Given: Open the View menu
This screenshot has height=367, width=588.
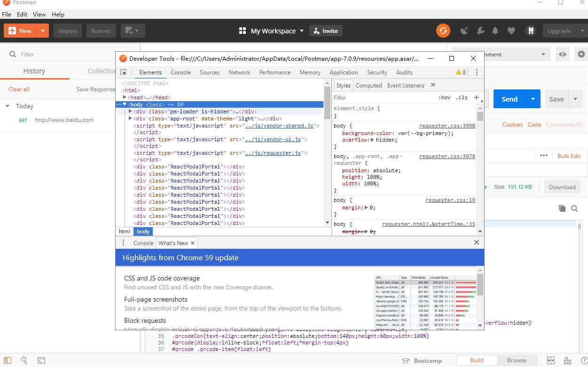Looking at the screenshot, I should click(39, 15).
